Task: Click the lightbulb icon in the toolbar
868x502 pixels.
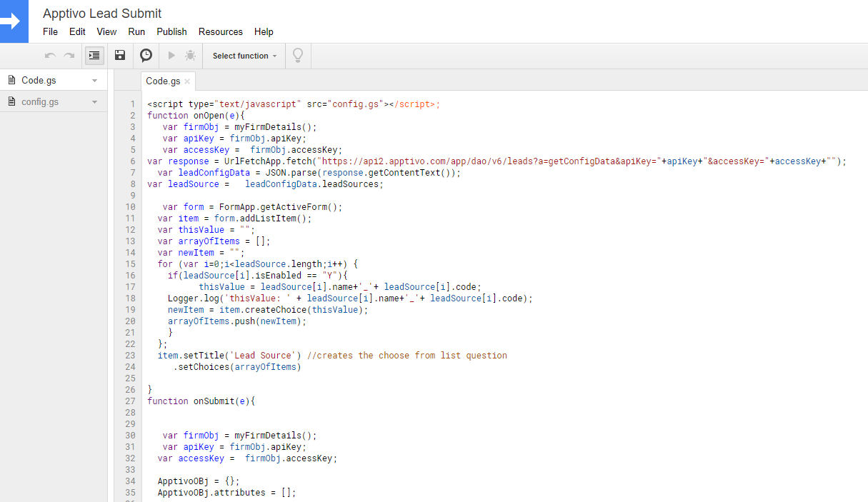Action: point(298,55)
